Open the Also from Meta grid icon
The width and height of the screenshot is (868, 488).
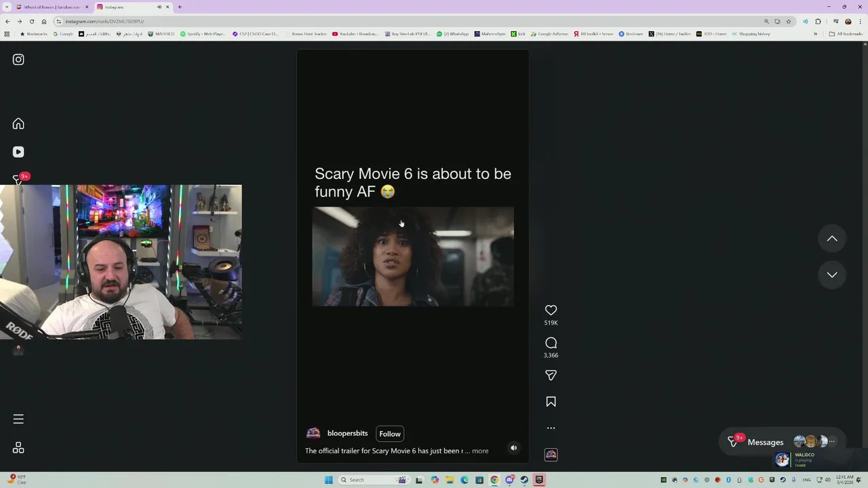pos(18,448)
